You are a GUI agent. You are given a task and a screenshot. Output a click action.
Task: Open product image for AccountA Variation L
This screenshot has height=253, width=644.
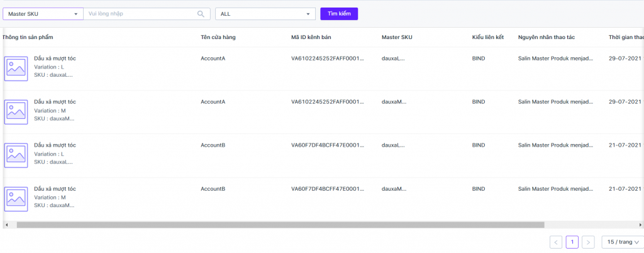point(16,69)
